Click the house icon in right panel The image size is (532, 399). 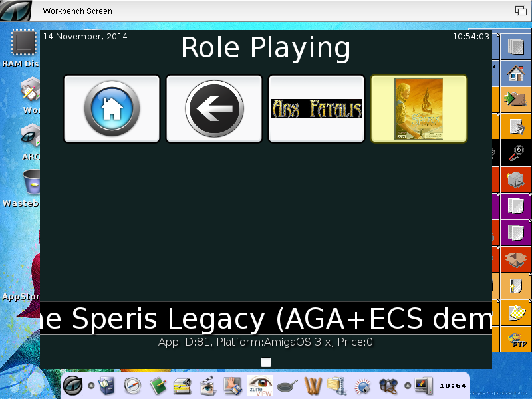[516, 73]
